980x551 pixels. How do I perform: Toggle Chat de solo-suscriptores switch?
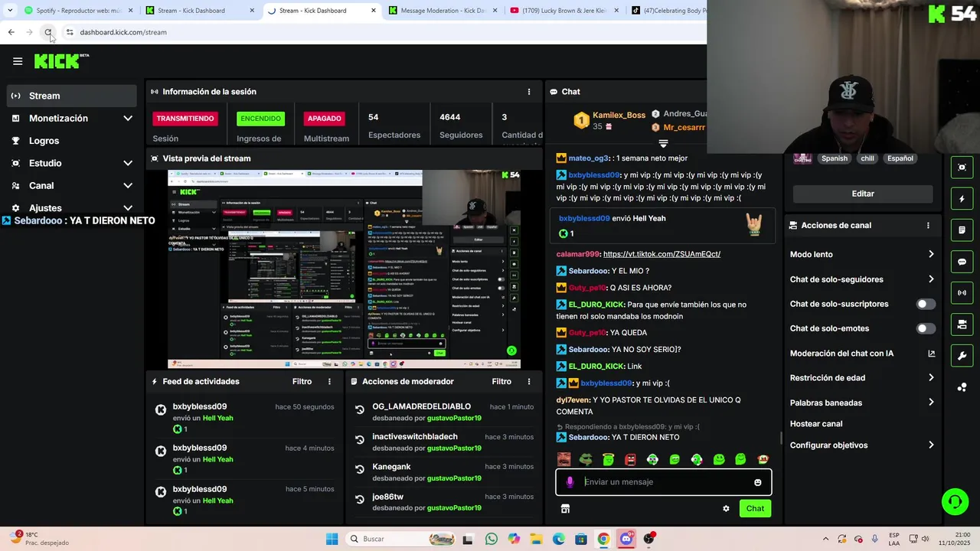926,304
